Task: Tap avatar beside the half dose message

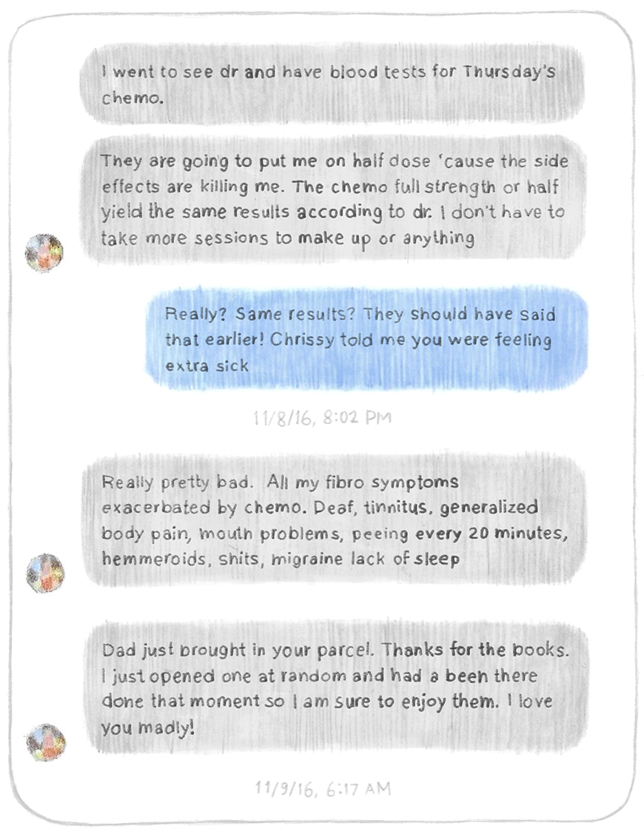Action: point(44,252)
